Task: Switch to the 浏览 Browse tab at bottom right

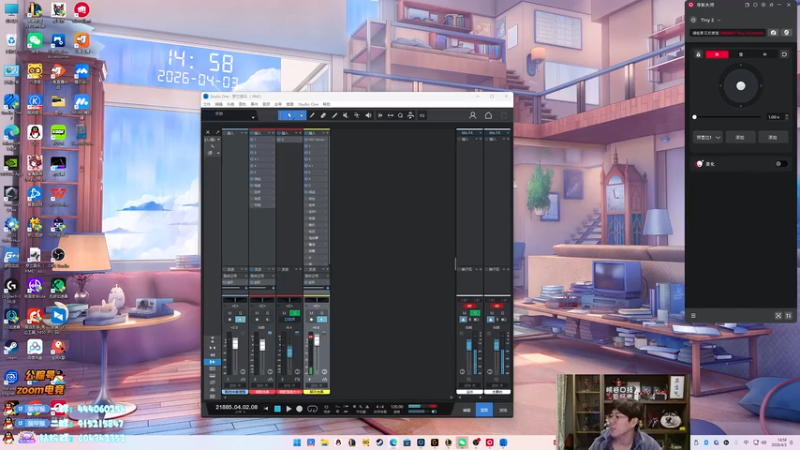Action: tap(503, 410)
